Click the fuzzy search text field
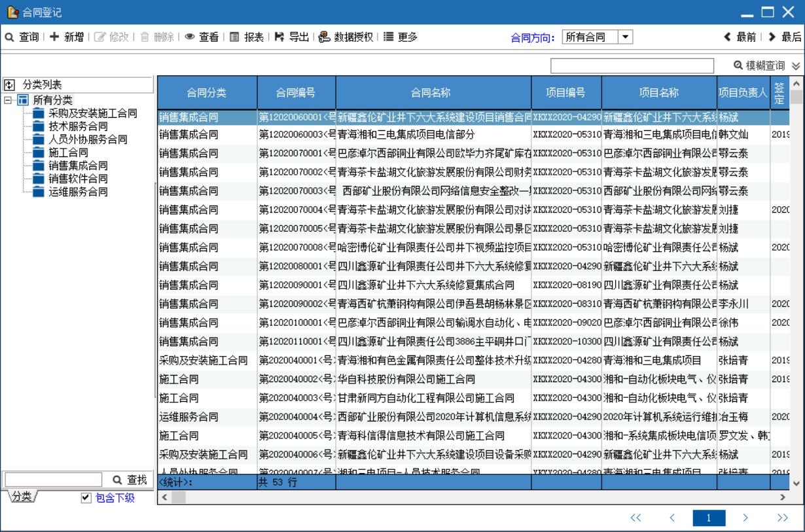The width and height of the screenshot is (805, 532). [x=632, y=65]
